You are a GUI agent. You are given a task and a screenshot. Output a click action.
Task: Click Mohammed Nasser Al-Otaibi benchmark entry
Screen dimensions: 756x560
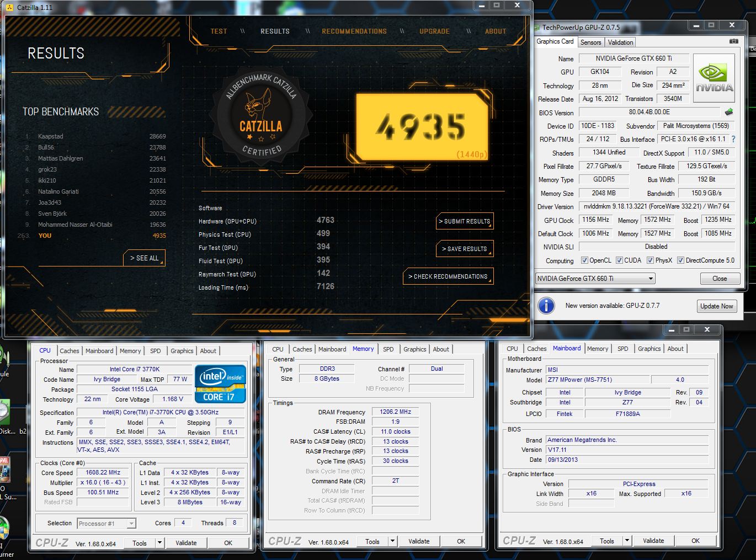click(95, 225)
